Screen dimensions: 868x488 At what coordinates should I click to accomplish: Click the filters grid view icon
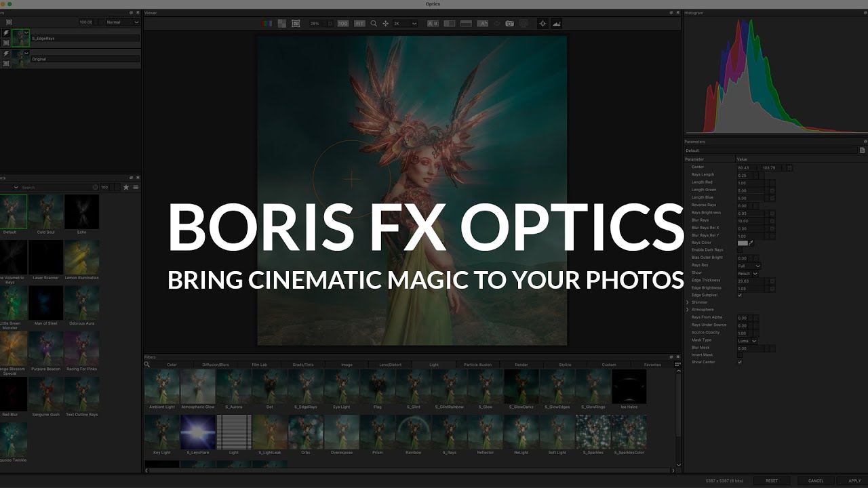[677, 365]
